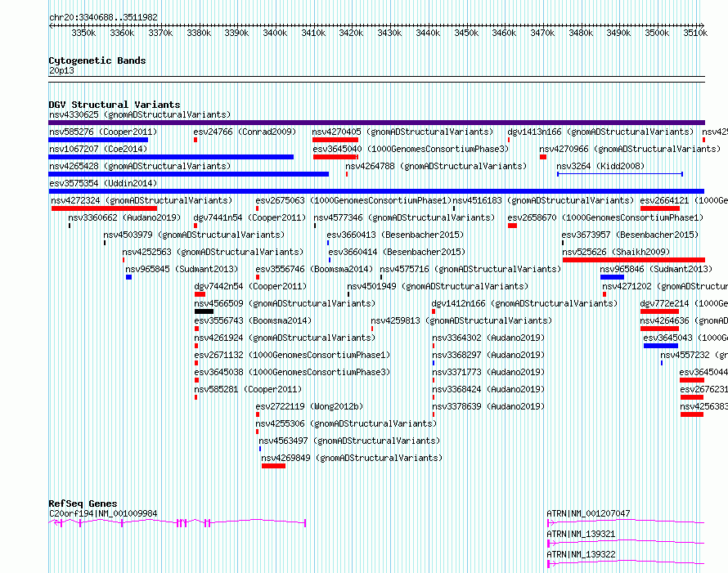Click the esv3645043 blue variant bar
Screen dimensions: 728x573
pos(661,346)
